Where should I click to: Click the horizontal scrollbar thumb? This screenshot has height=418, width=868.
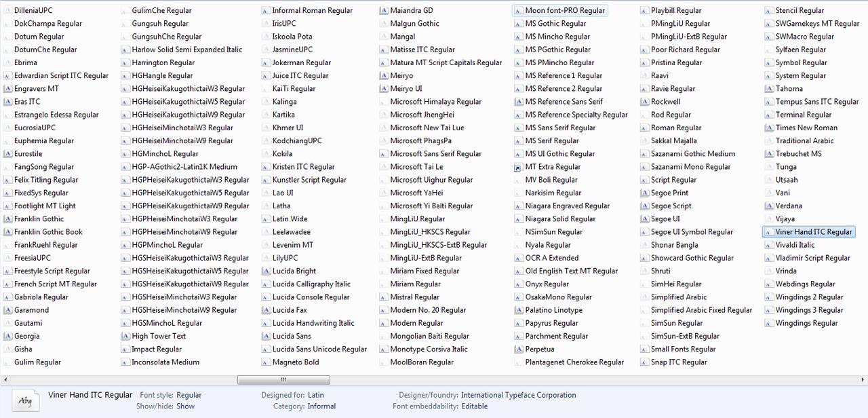283,380
